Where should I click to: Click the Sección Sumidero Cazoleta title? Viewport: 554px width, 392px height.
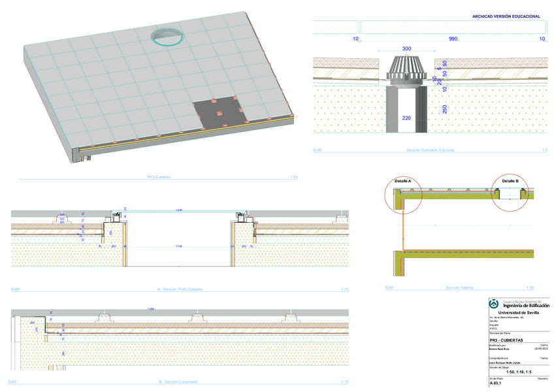[430, 150]
